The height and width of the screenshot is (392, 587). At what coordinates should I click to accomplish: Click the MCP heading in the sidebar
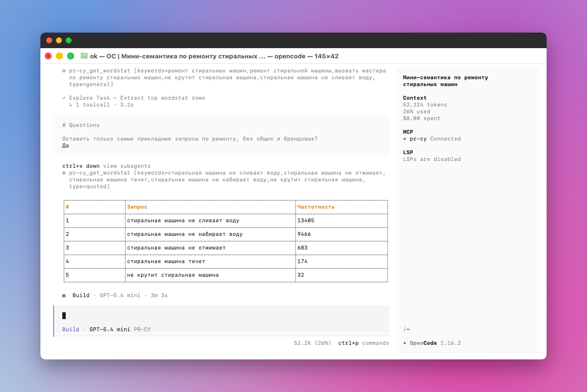click(x=408, y=132)
